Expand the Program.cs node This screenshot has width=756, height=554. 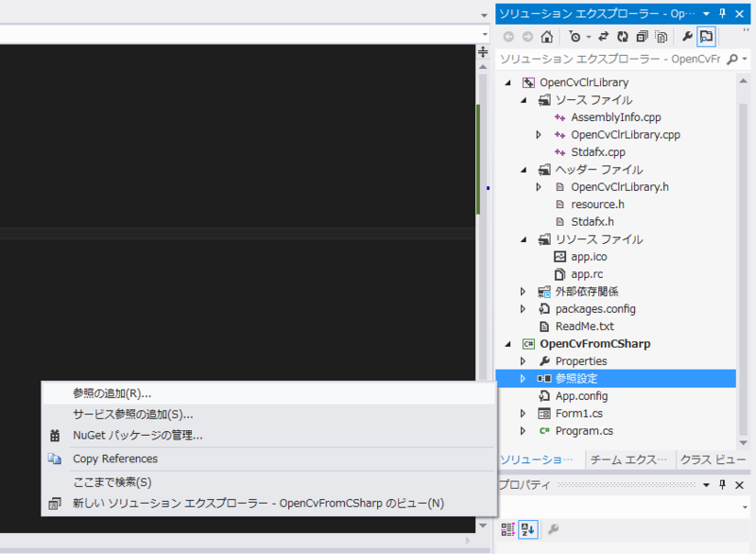pos(524,431)
